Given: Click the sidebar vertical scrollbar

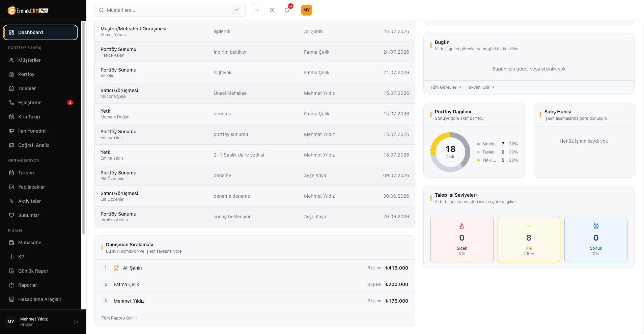Looking at the screenshot, I should coord(84,128).
